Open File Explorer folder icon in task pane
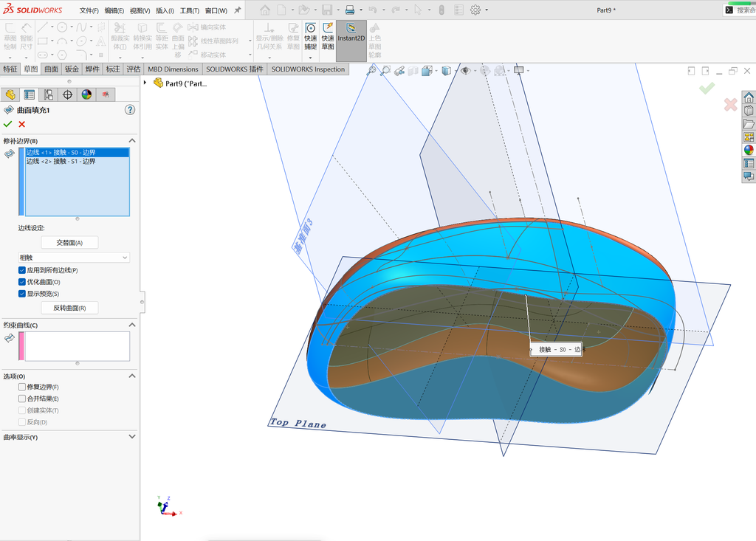 coord(749,124)
